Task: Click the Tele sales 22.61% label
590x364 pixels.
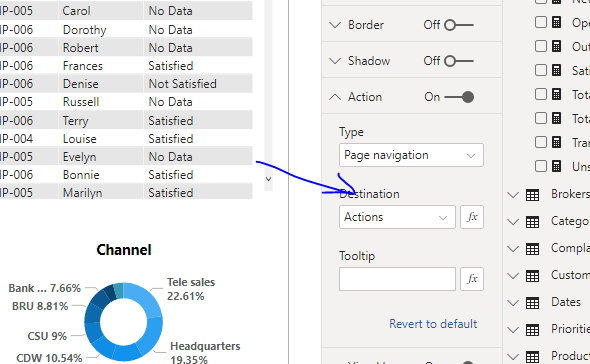Action: (x=191, y=289)
